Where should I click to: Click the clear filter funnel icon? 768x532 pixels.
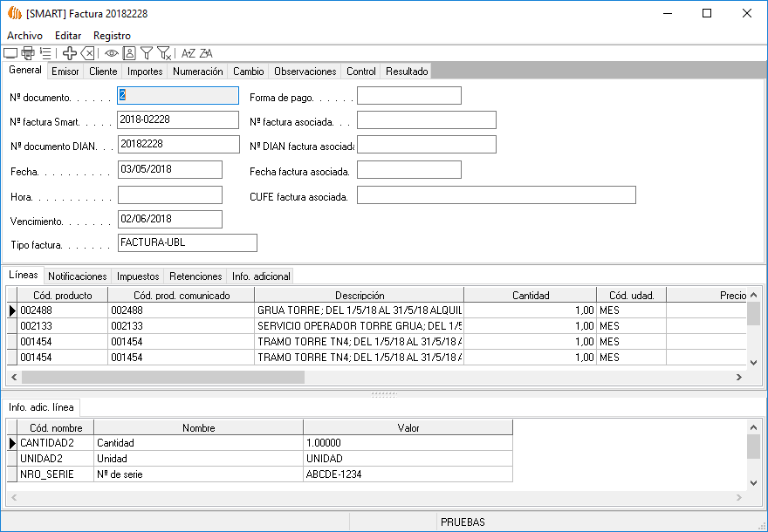(x=164, y=53)
